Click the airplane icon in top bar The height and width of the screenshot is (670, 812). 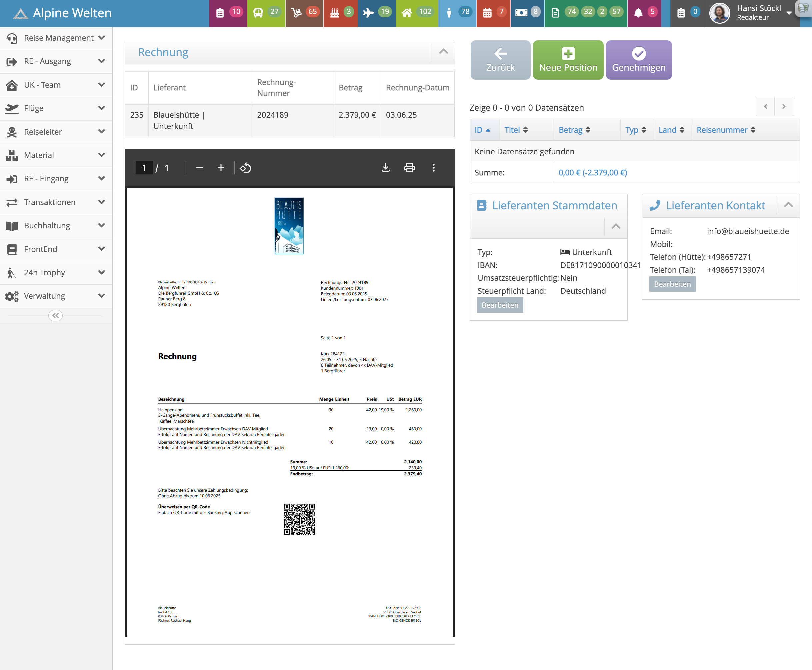369,13
